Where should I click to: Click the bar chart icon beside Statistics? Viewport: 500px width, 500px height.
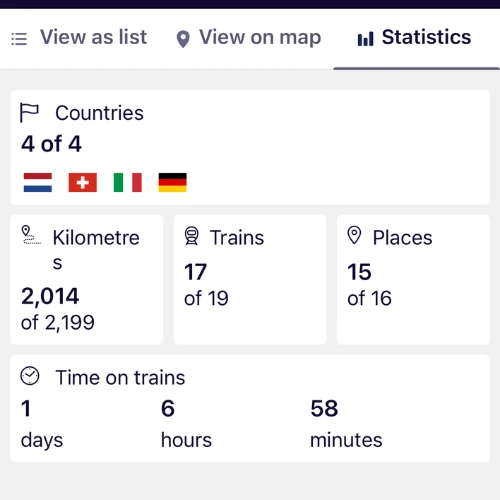(365, 39)
